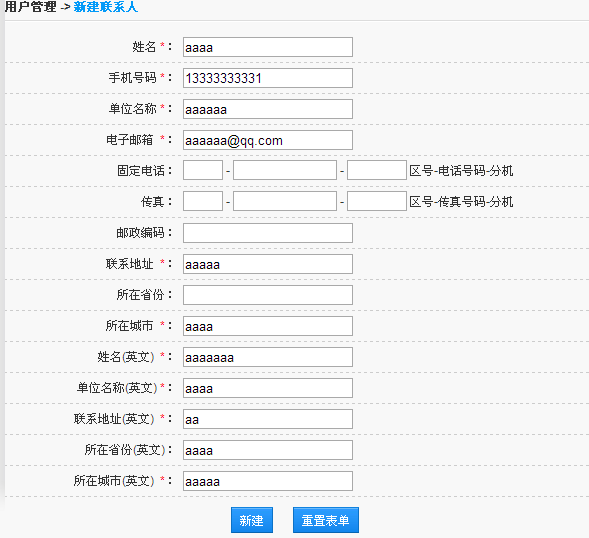This screenshot has width=589, height=538.
Task: Click the 邮政编码 label
Action: pyautogui.click(x=140, y=233)
